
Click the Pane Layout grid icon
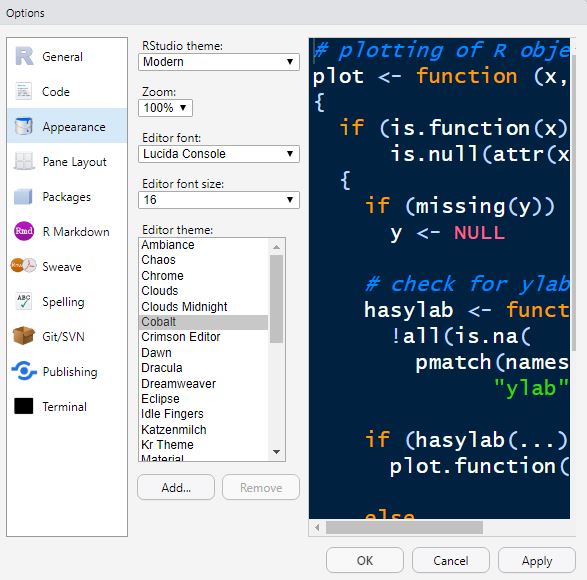(x=24, y=161)
